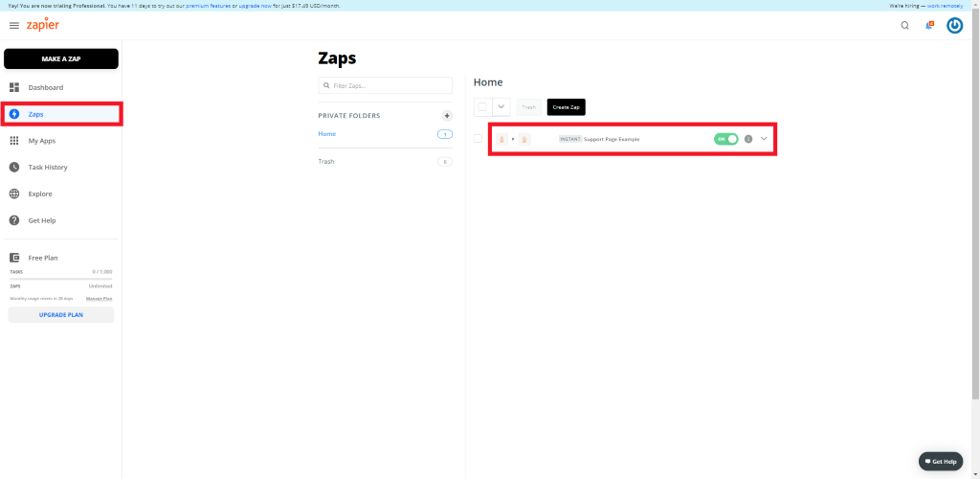Click the Free Plan label
980x479 pixels.
(43, 258)
